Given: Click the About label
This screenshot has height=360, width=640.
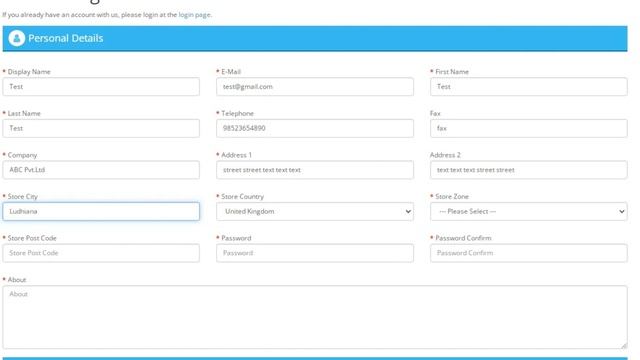Looking at the screenshot, I should [17, 280].
